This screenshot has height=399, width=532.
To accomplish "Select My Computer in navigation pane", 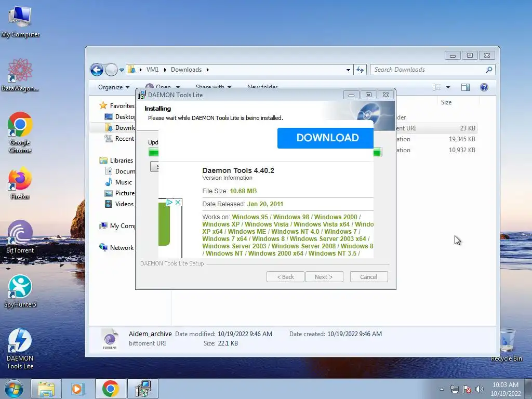I will (117, 225).
